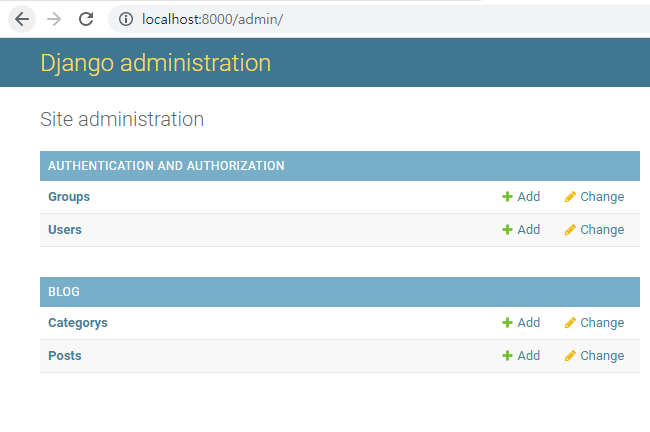
Task: Add a new Category
Action: pyautogui.click(x=529, y=323)
